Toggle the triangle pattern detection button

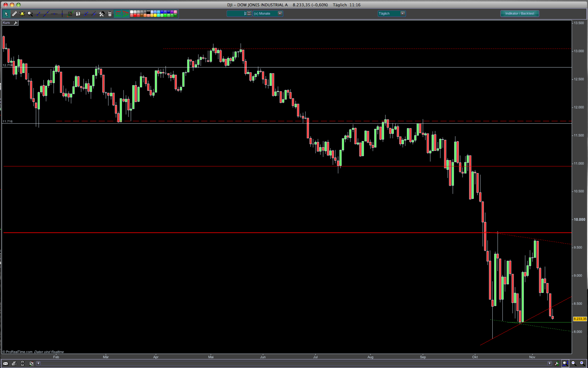[126, 14]
